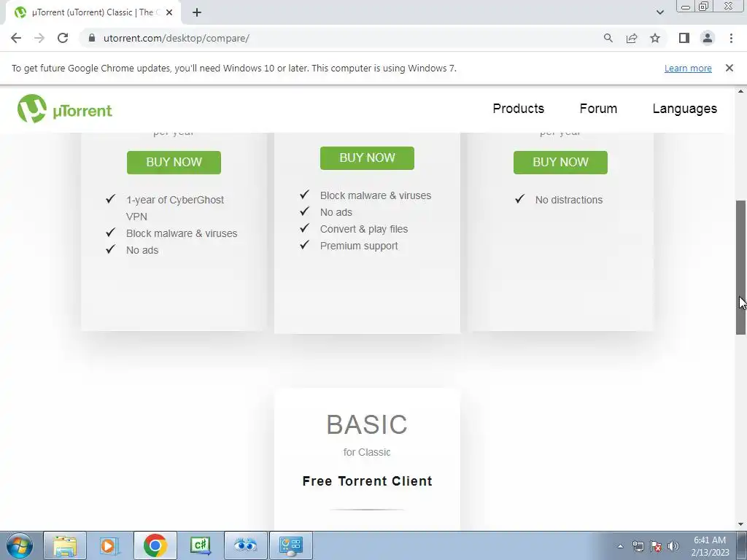Image resolution: width=747 pixels, height=560 pixels.
Task: Open Windows Explorer from the taskbar
Action: 65,545
